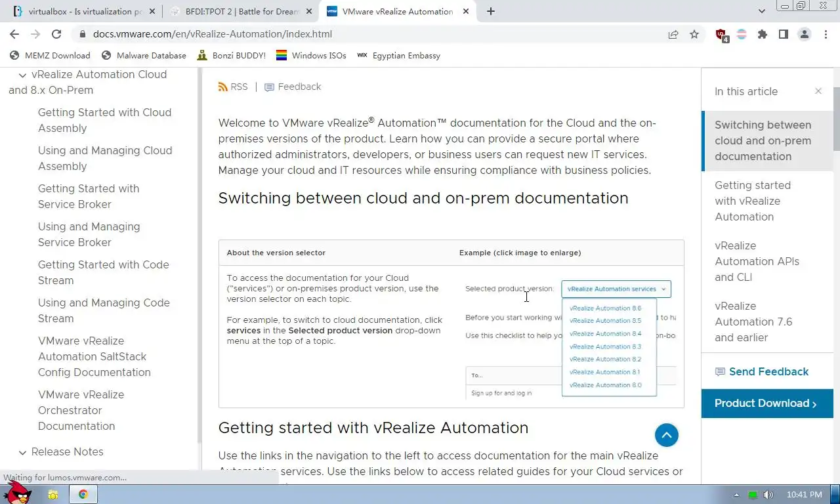The image size is (840, 504).
Task: Open Using and Managing Code Stream
Action: 104,310
